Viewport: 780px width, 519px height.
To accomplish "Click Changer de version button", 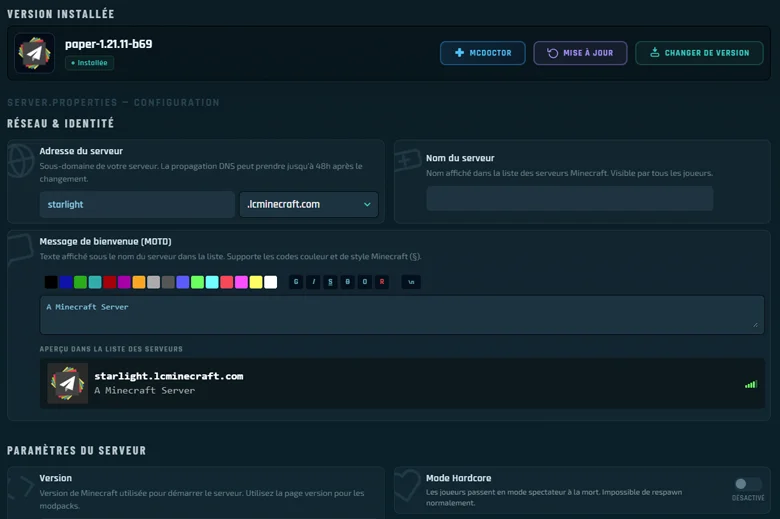I will [699, 53].
